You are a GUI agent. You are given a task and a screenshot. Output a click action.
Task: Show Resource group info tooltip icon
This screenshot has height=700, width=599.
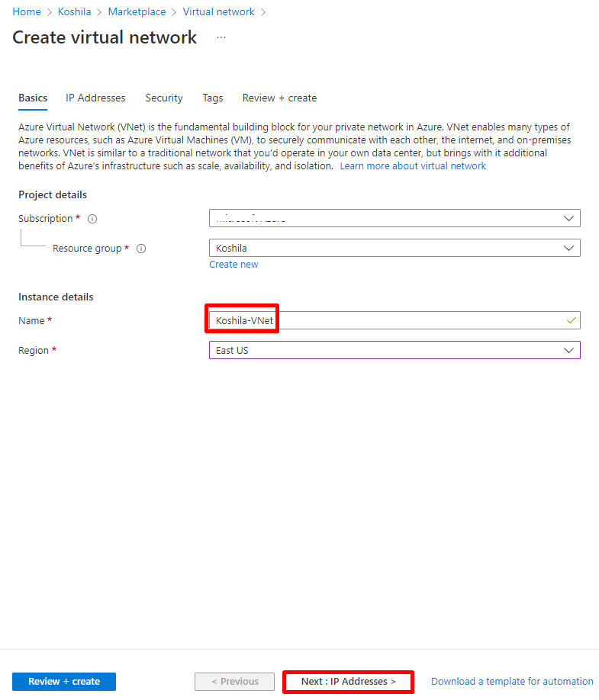coord(141,249)
